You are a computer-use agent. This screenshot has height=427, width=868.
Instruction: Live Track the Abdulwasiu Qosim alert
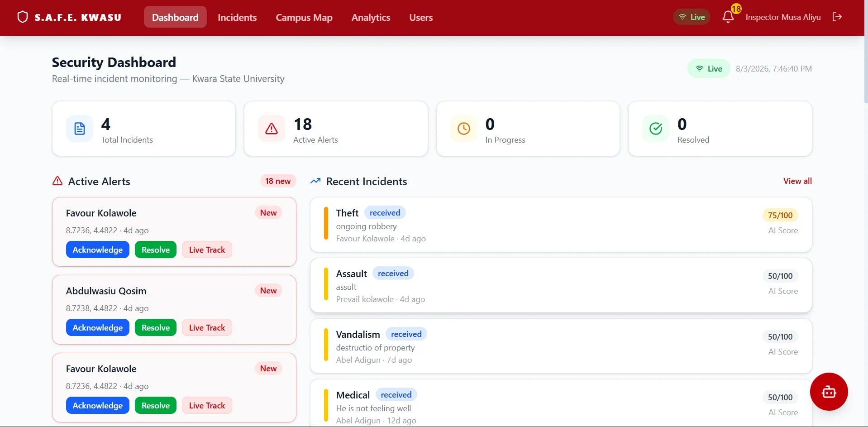tap(207, 327)
